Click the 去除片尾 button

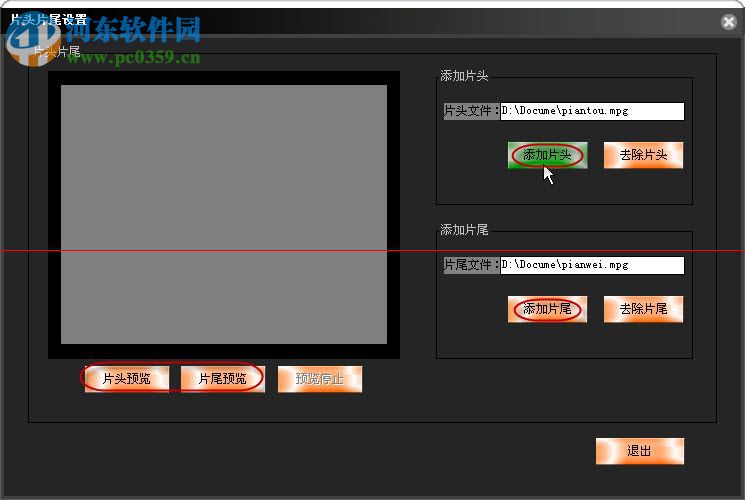[643, 309]
